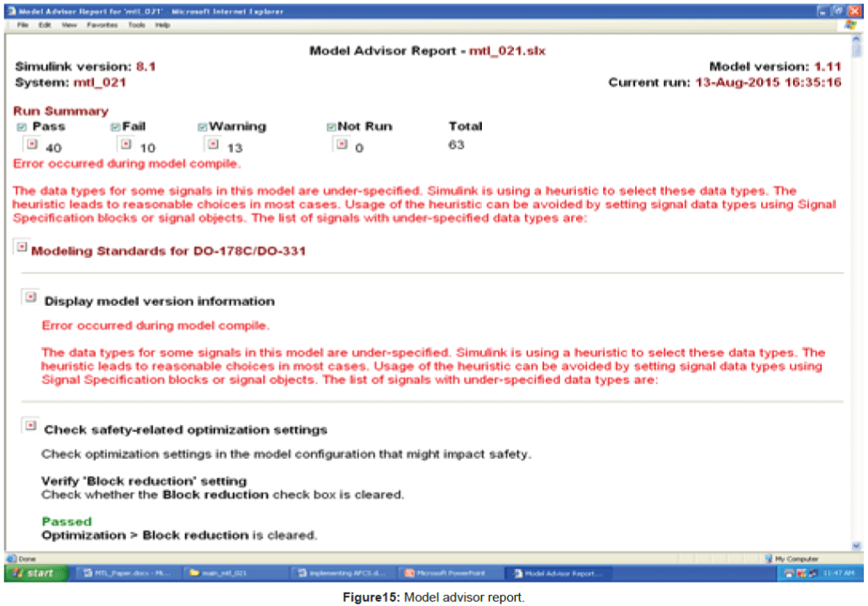
Task: Click the "Verify 'Block reduction' setting" heading
Action: click(144, 481)
